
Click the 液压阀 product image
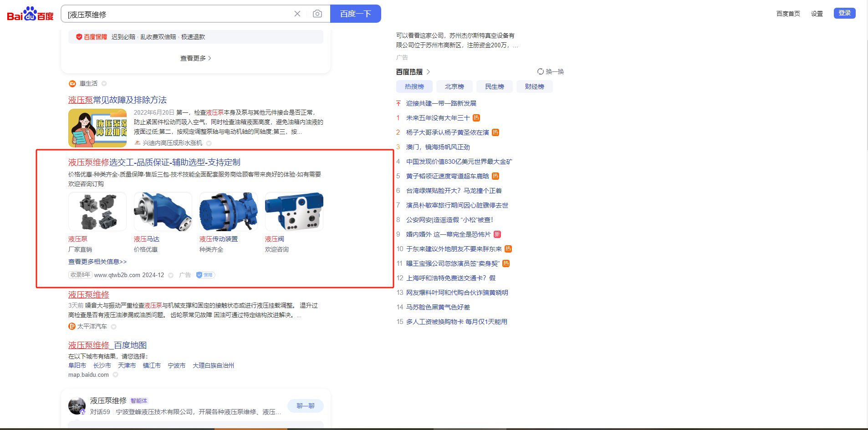[294, 212]
